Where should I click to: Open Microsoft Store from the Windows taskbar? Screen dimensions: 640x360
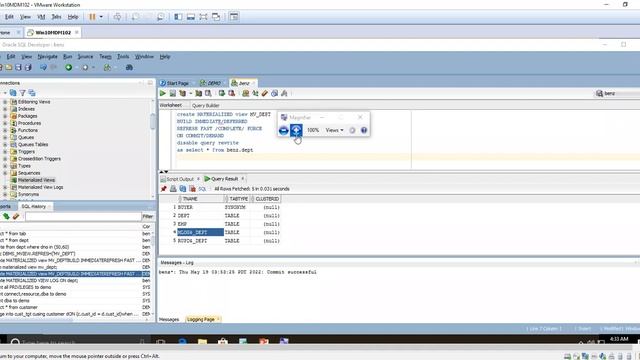pyautogui.click(x=223, y=341)
